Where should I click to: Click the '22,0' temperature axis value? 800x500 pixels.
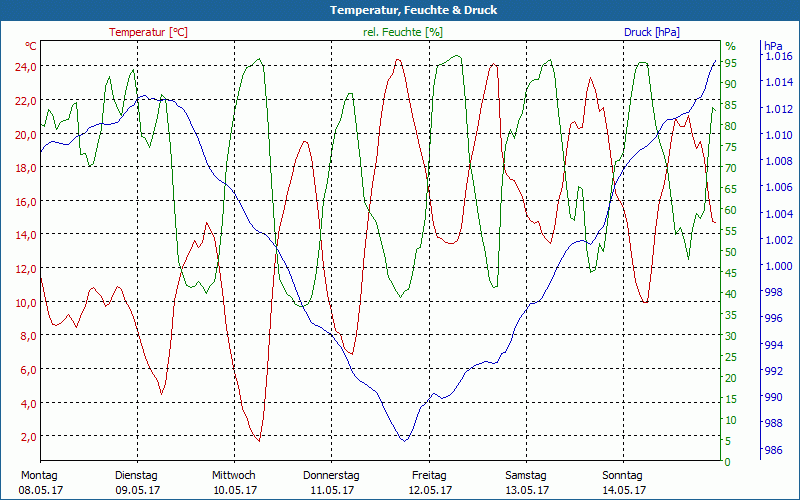click(26, 101)
